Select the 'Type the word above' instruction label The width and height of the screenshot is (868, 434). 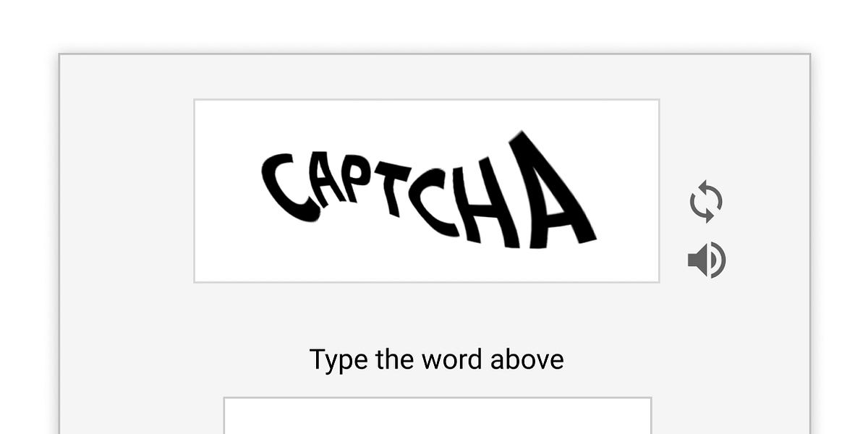pos(437,359)
